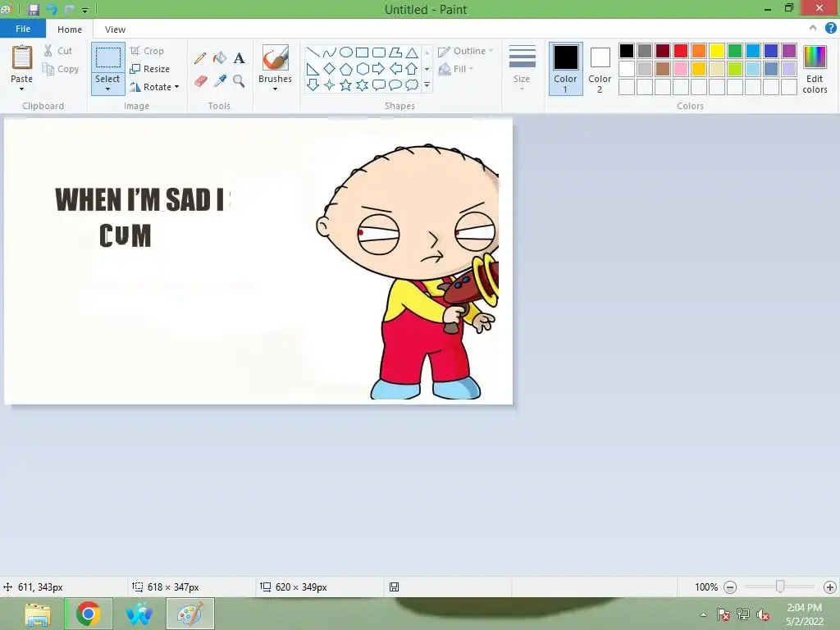
Task: Choose the Oval shape
Action: click(x=346, y=52)
